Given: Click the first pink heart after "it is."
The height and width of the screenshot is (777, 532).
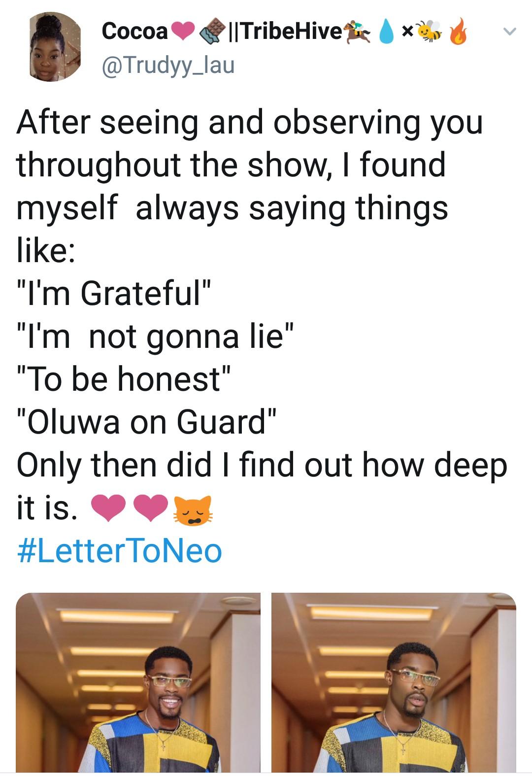Looking at the screenshot, I should pyautogui.click(x=110, y=509).
